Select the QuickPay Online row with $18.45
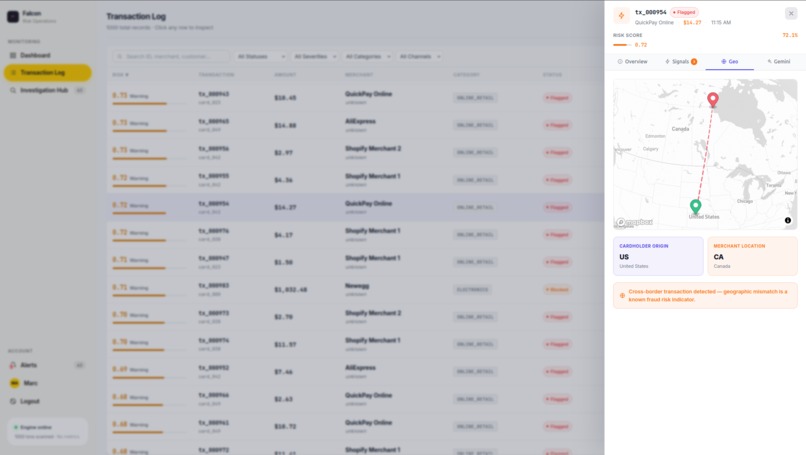This screenshot has width=806, height=455. [x=355, y=98]
